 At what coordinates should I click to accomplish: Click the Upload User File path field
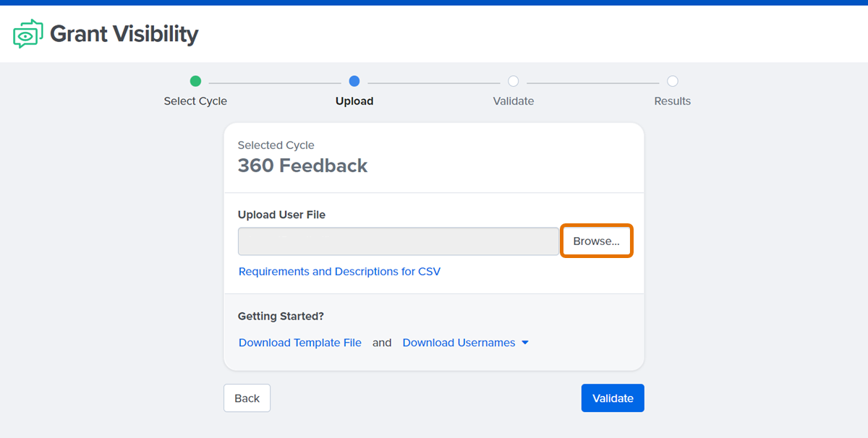click(x=398, y=241)
